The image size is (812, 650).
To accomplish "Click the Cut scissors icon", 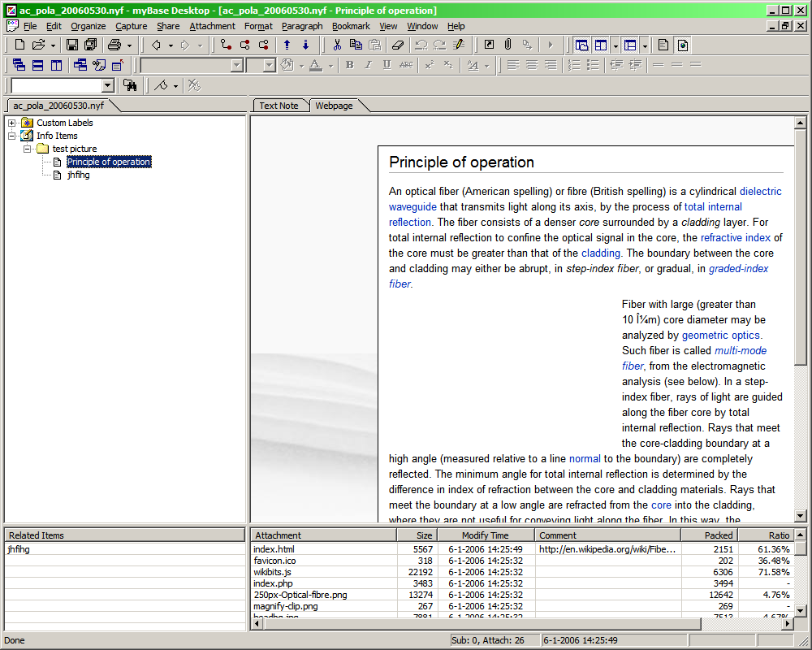I will click(x=338, y=45).
